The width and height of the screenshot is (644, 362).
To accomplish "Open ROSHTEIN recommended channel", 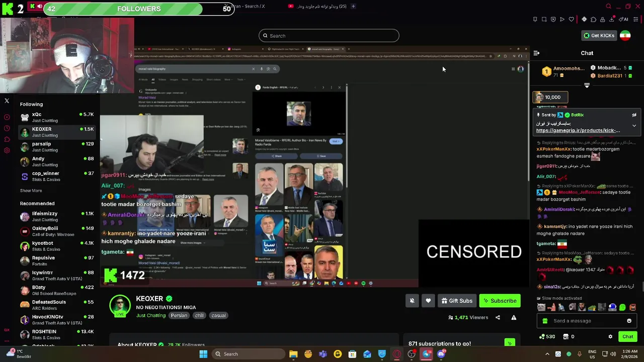I will coord(57,334).
